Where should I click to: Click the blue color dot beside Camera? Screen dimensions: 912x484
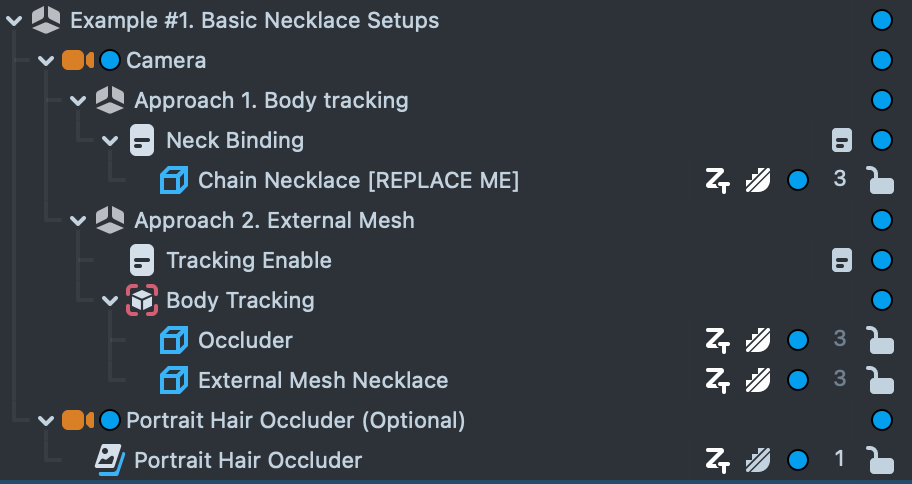click(110, 60)
